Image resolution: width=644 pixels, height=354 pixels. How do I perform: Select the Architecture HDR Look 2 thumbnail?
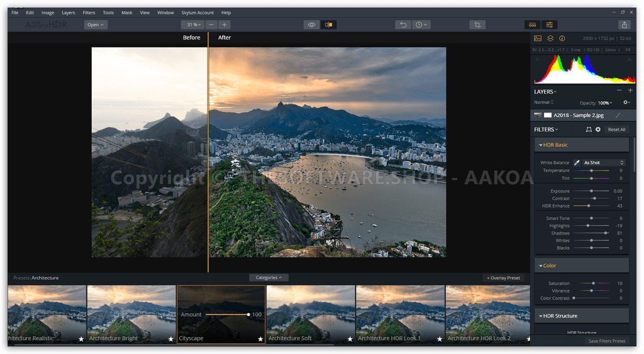[x=487, y=314]
